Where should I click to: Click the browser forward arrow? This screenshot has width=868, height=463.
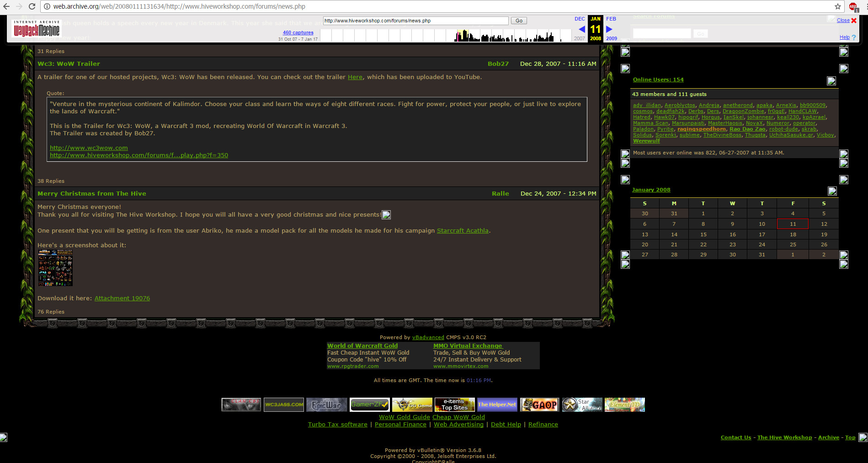point(19,6)
